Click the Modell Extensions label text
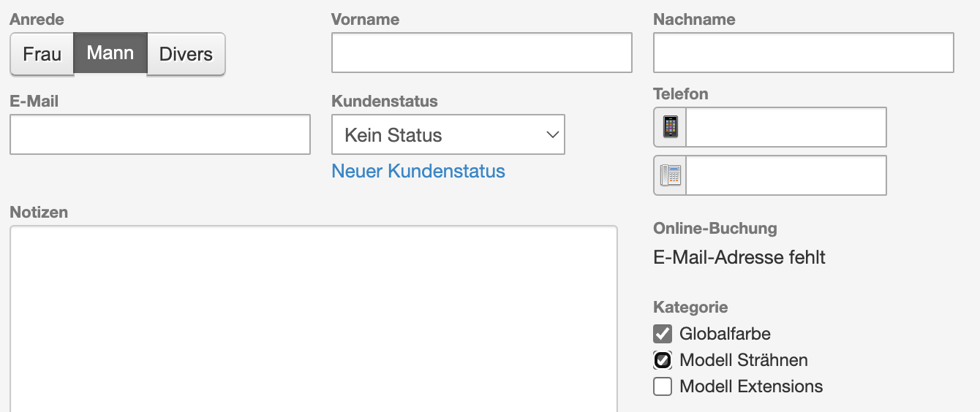Image resolution: width=980 pixels, height=412 pixels. 751,386
